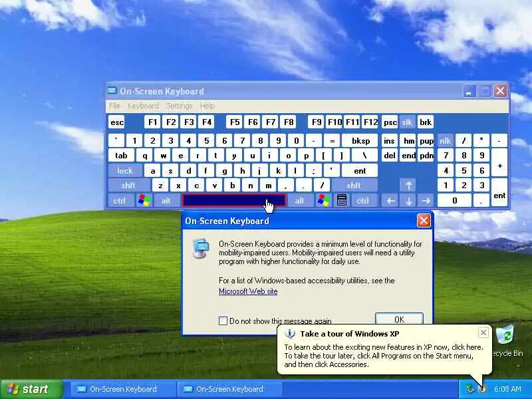Viewport: 532px width, 399px height.
Task: Click the hm home key
Action: click(x=408, y=141)
